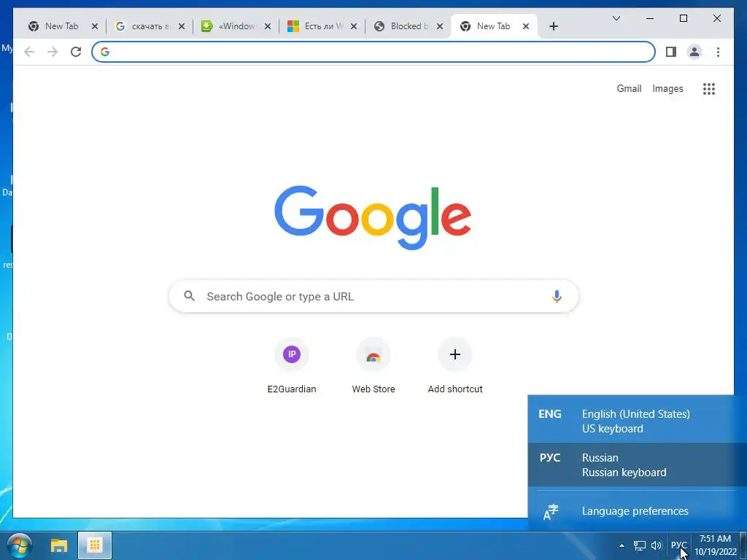Open the clock showing 7:51 AM
747x560 pixels.
pyautogui.click(x=715, y=545)
